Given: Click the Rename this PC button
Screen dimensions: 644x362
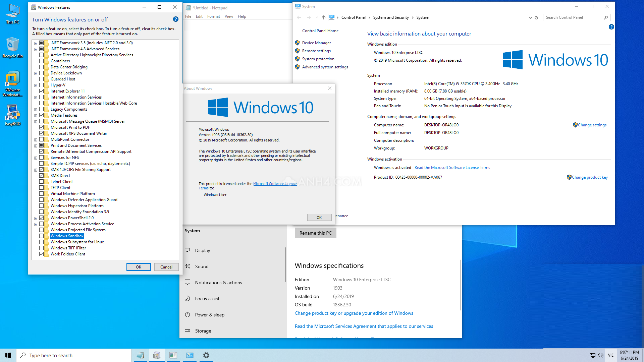Looking at the screenshot, I should pos(315,233).
